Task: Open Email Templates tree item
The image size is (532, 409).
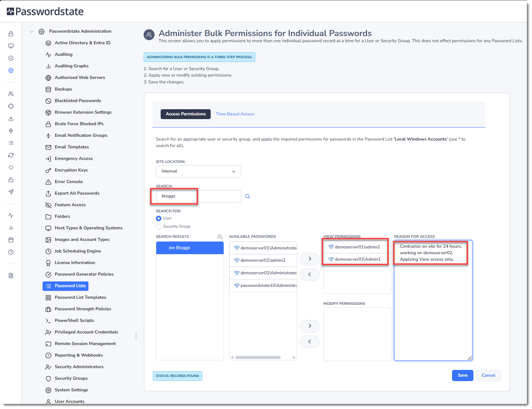Action: 72,147
